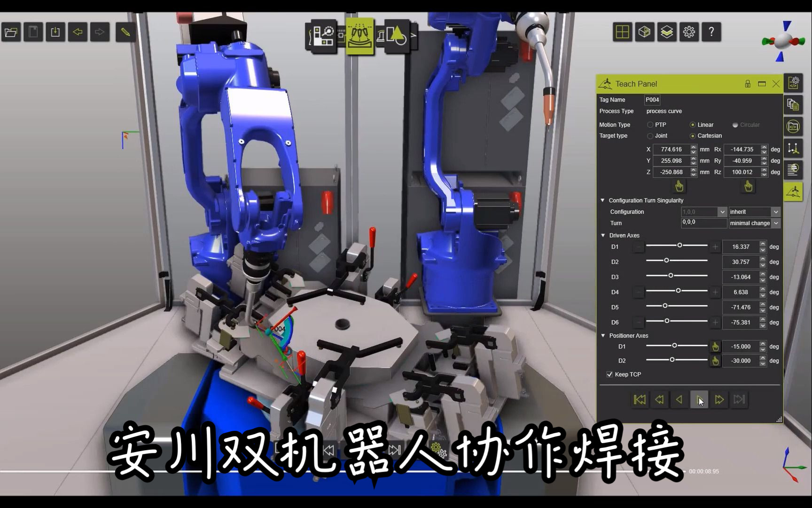Step back fast with double left arrows
Screen dimensions: 812x508
[659, 400]
